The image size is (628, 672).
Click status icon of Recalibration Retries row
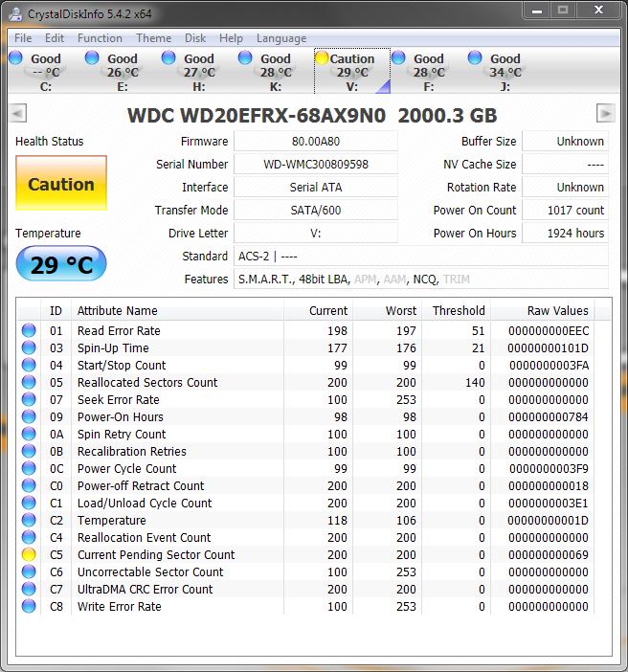pyautogui.click(x=29, y=451)
